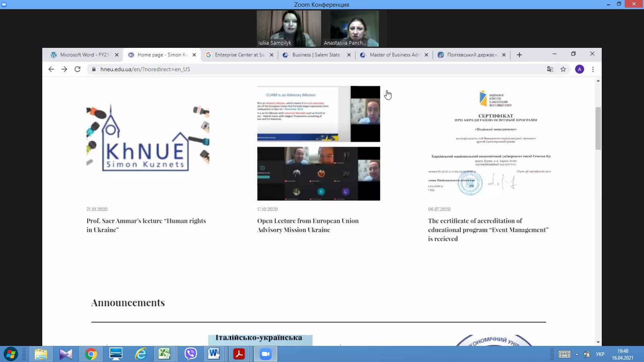Viewport: 644px width, 362px height.
Task: Open Prof. Saer Ammar's lecture article
Action: coord(146,225)
